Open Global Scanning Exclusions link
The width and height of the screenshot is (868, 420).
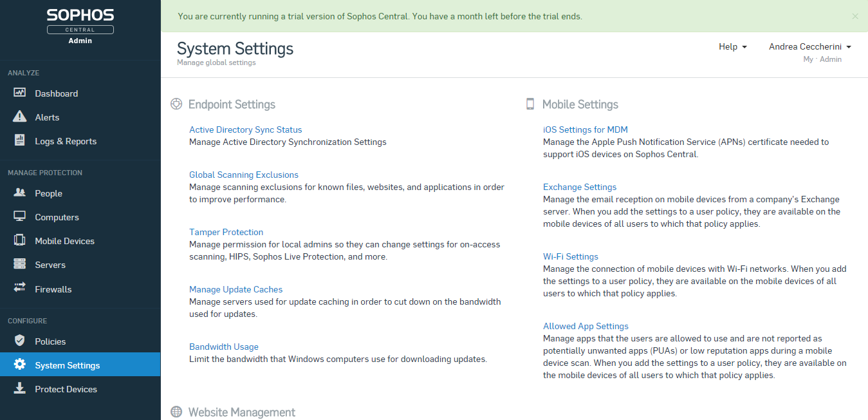244,175
